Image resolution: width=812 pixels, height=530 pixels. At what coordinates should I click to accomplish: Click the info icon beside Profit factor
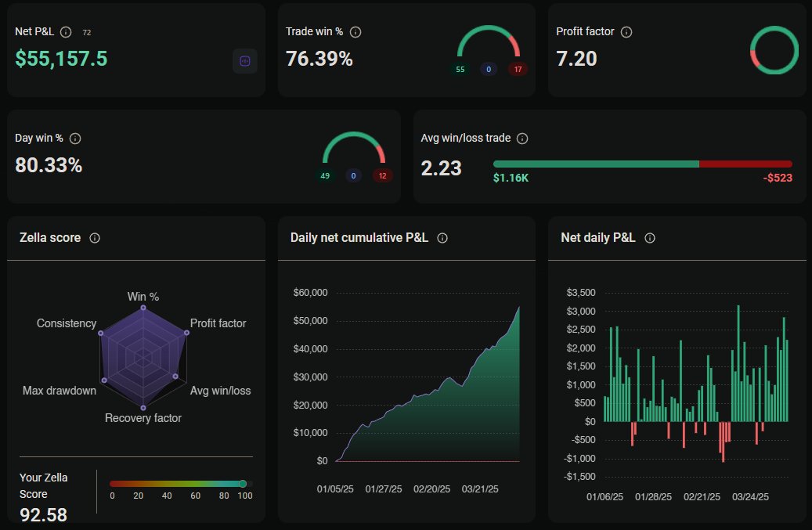(x=626, y=32)
